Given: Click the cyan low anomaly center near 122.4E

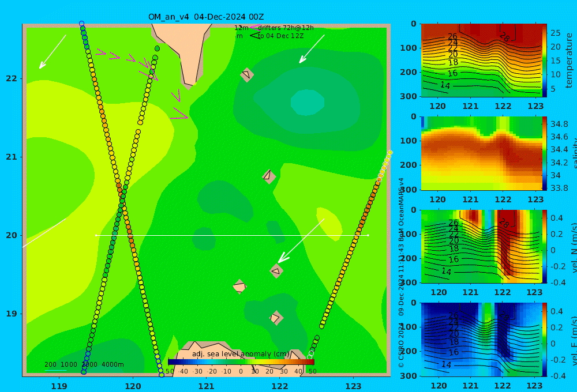Looking at the screenshot, I should click(308, 102).
